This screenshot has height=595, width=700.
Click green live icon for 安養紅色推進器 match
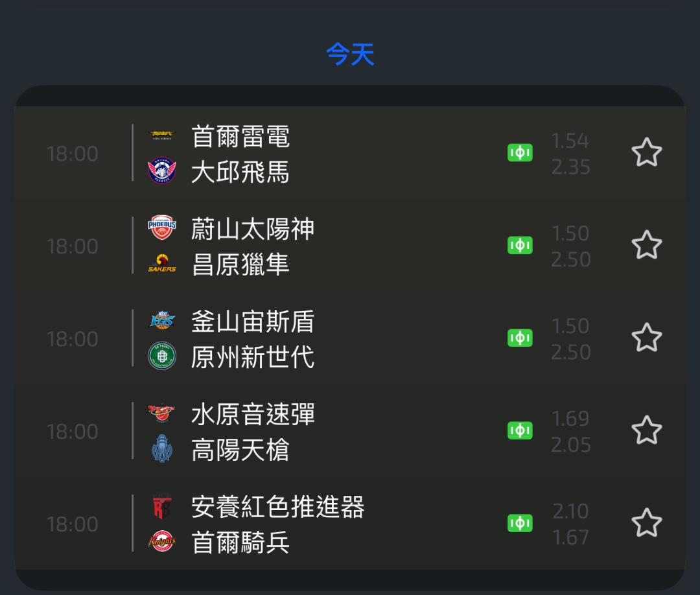click(520, 524)
